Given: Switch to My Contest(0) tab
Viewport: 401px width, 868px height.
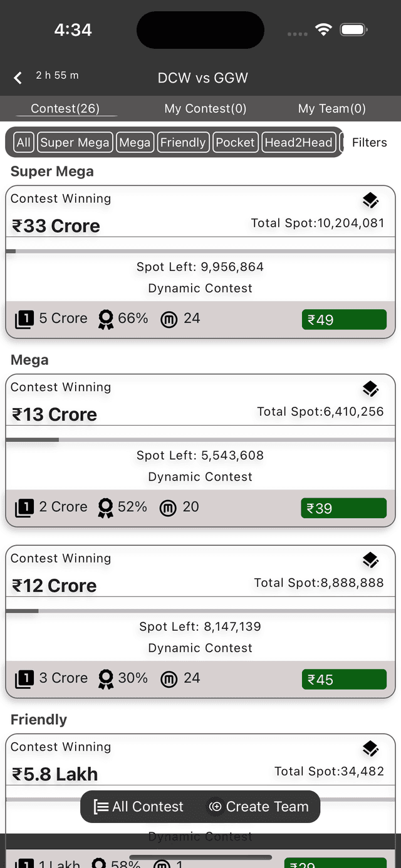Looking at the screenshot, I should (x=205, y=109).
